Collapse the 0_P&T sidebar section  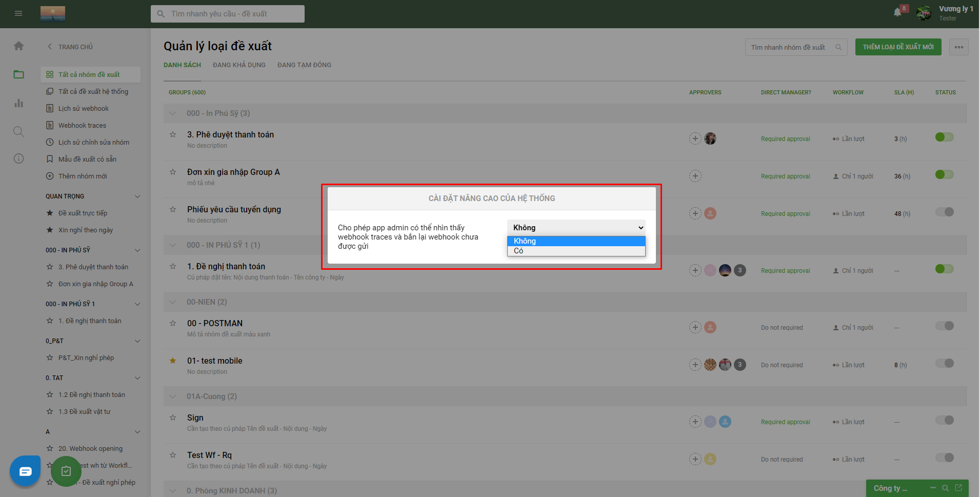coord(137,341)
